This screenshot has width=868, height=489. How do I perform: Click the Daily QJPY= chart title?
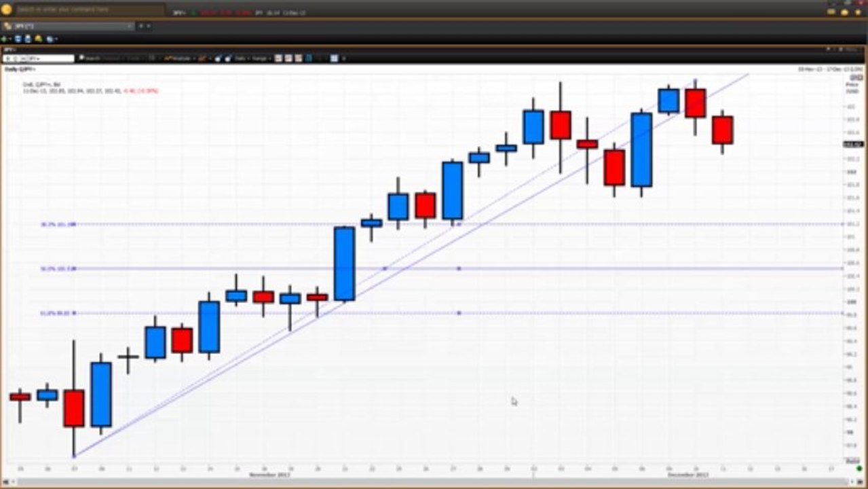[20, 69]
